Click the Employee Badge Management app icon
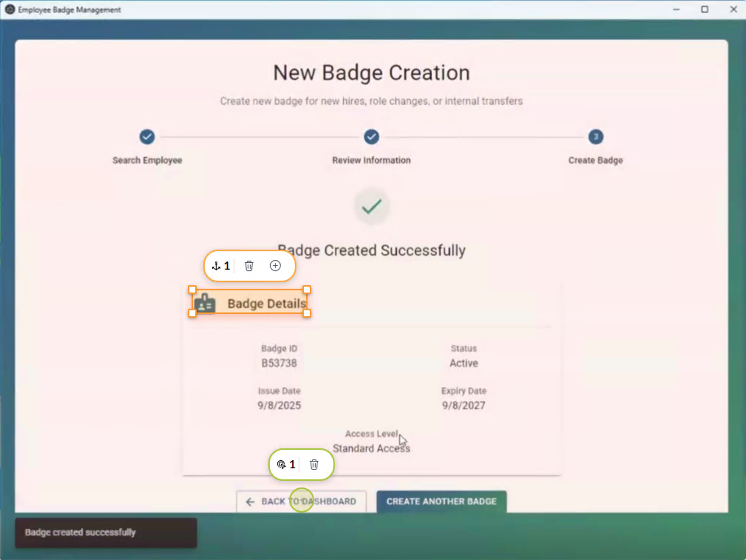The height and width of the screenshot is (560, 746). (x=10, y=10)
